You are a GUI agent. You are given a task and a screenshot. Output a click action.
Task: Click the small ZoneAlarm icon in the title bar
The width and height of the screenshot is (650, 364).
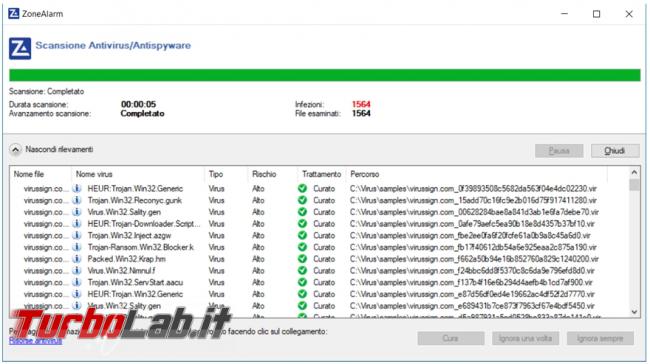click(x=14, y=14)
